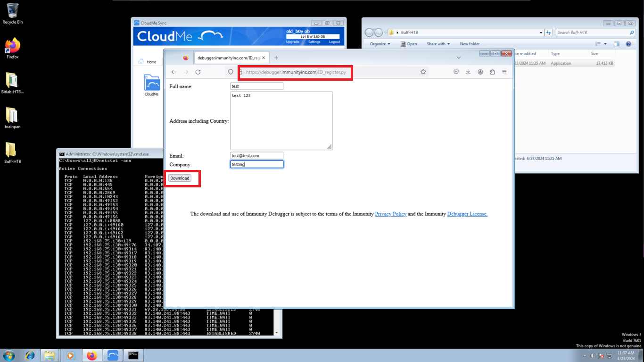The width and height of the screenshot is (644, 362).
Task: Click the Explorer forward button
Action: click(x=379, y=33)
